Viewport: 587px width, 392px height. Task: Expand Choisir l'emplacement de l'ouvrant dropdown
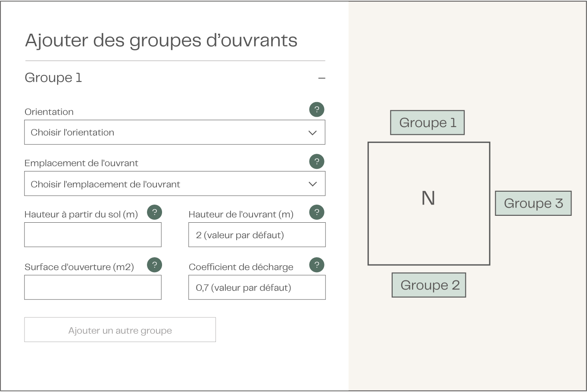click(168, 184)
